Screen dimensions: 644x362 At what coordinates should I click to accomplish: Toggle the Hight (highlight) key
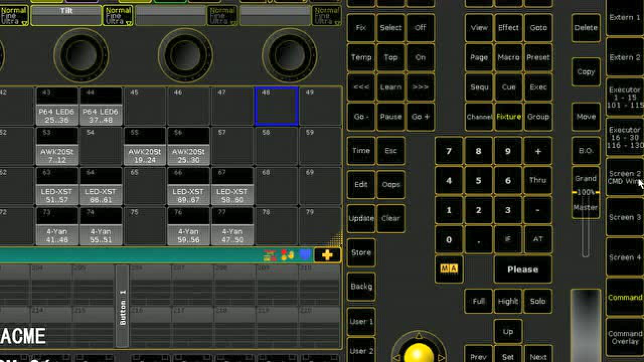(508, 301)
